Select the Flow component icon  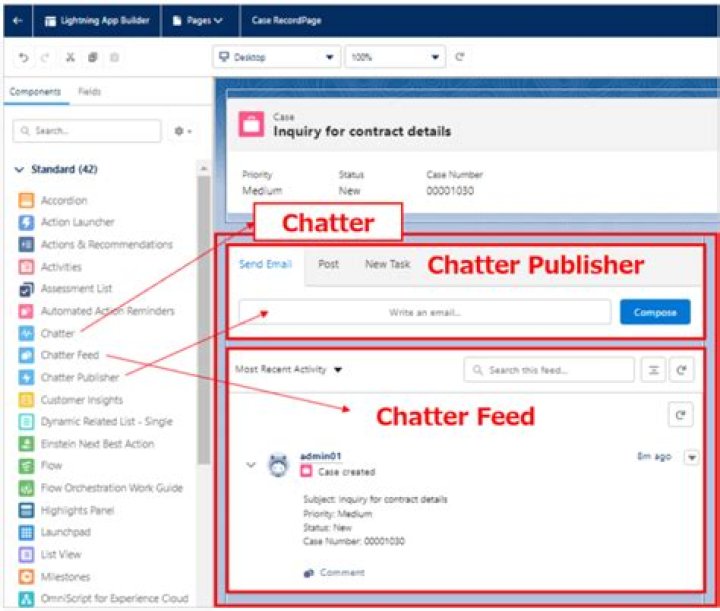27,466
